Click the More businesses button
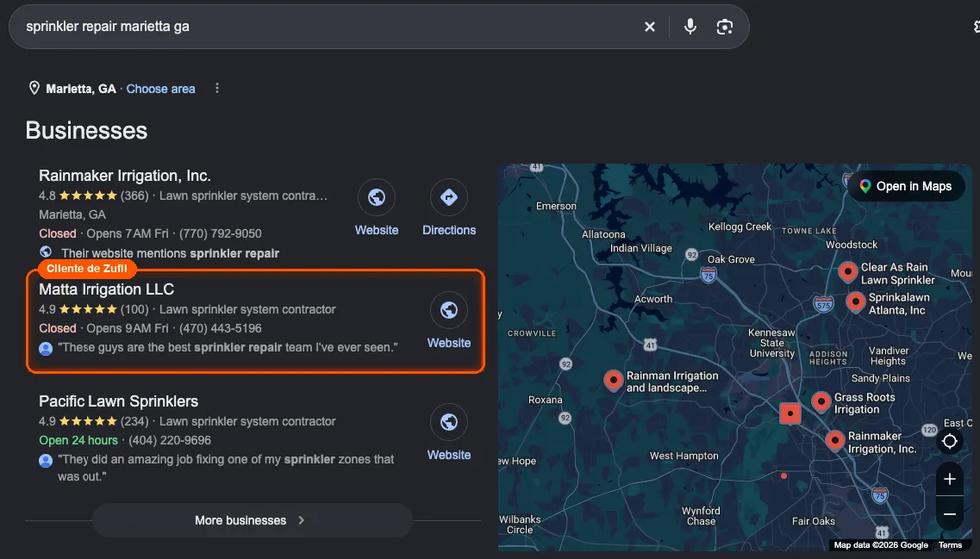The width and height of the screenshot is (980, 559). coord(253,520)
